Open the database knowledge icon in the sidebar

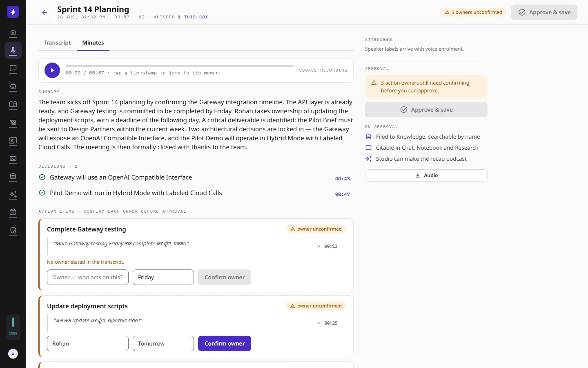click(x=13, y=177)
